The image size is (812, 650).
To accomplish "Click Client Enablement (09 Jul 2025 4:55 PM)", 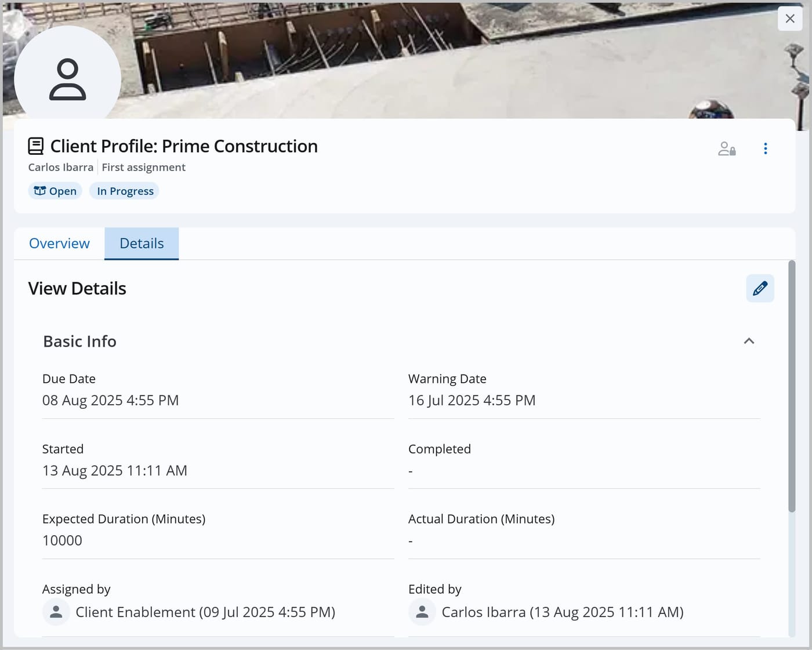I will pos(205,612).
